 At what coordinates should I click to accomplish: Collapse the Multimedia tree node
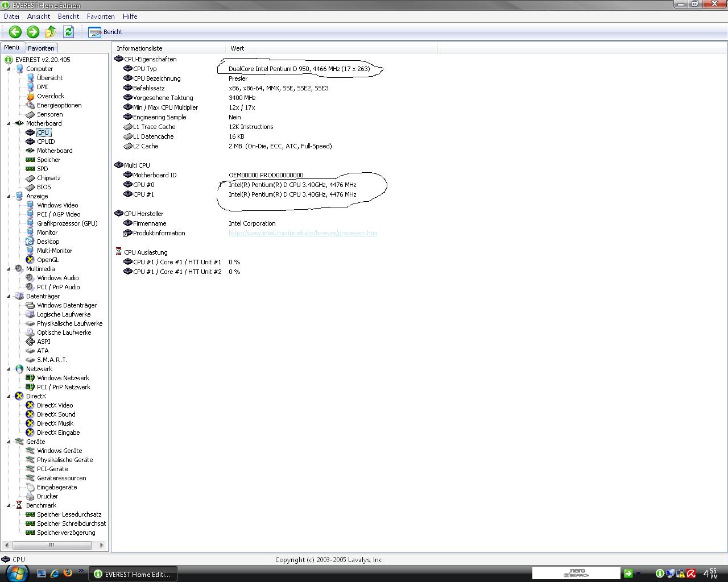pos(9,269)
